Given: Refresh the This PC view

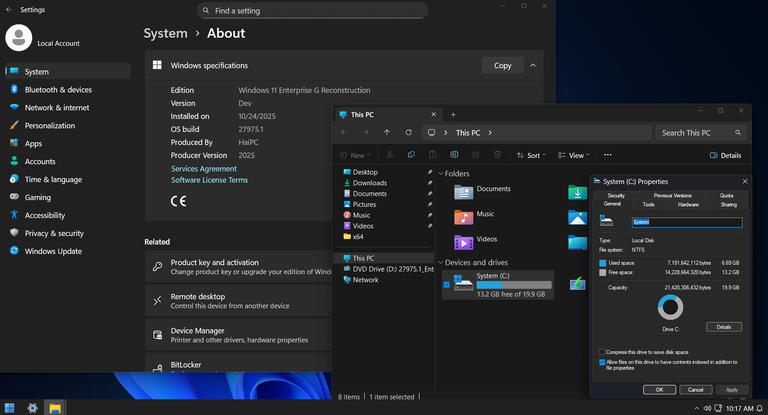Looking at the screenshot, I should pos(408,132).
